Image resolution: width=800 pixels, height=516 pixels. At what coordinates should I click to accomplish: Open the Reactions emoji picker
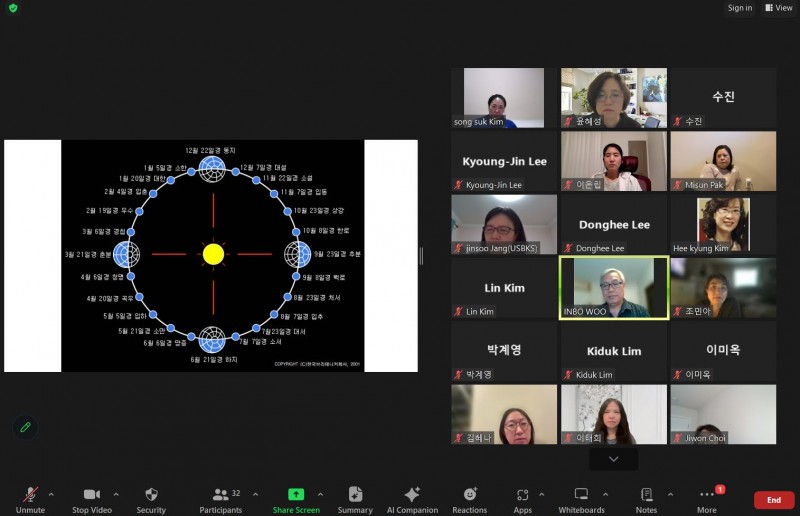[469, 499]
